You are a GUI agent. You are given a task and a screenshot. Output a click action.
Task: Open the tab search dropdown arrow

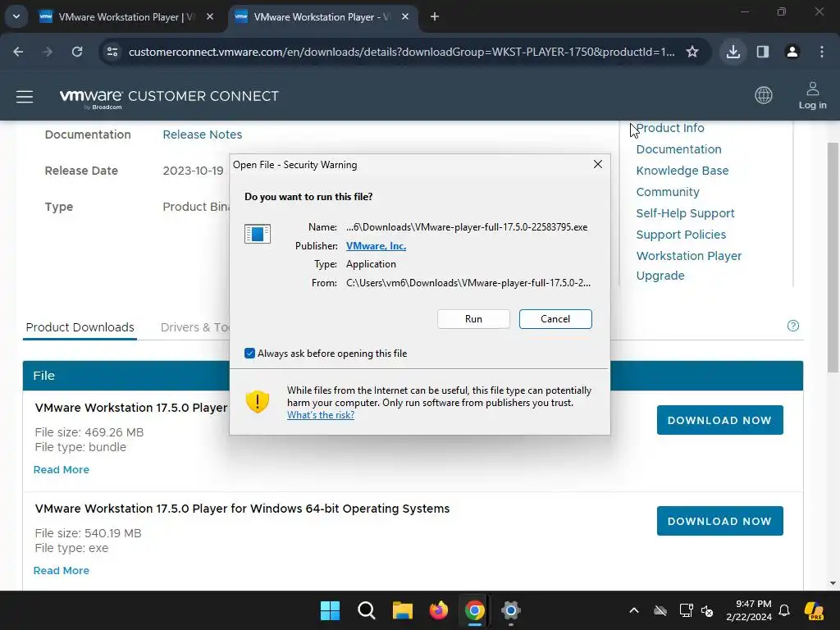coord(16,16)
